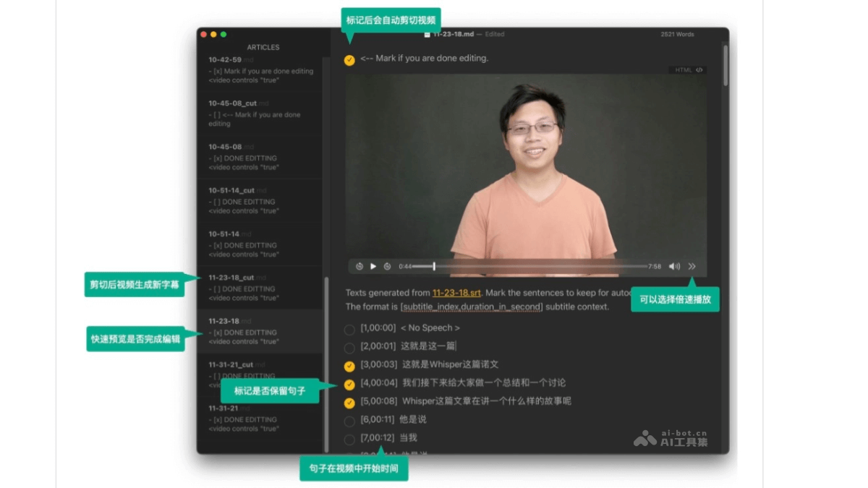Open the volume control icon
868x488 pixels.
pyautogui.click(x=673, y=266)
